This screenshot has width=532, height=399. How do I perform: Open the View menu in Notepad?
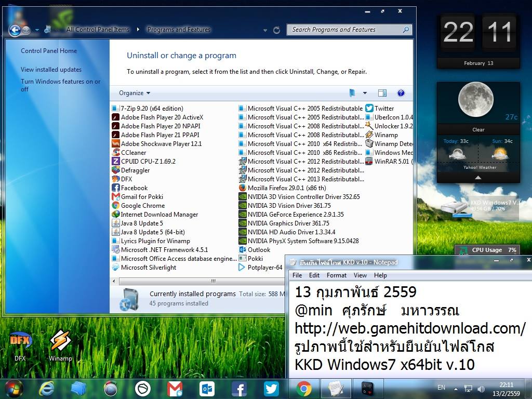coord(360,275)
